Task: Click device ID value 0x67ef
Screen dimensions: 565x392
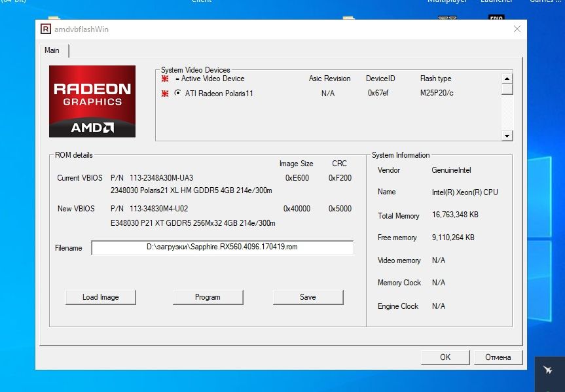Action: click(378, 93)
